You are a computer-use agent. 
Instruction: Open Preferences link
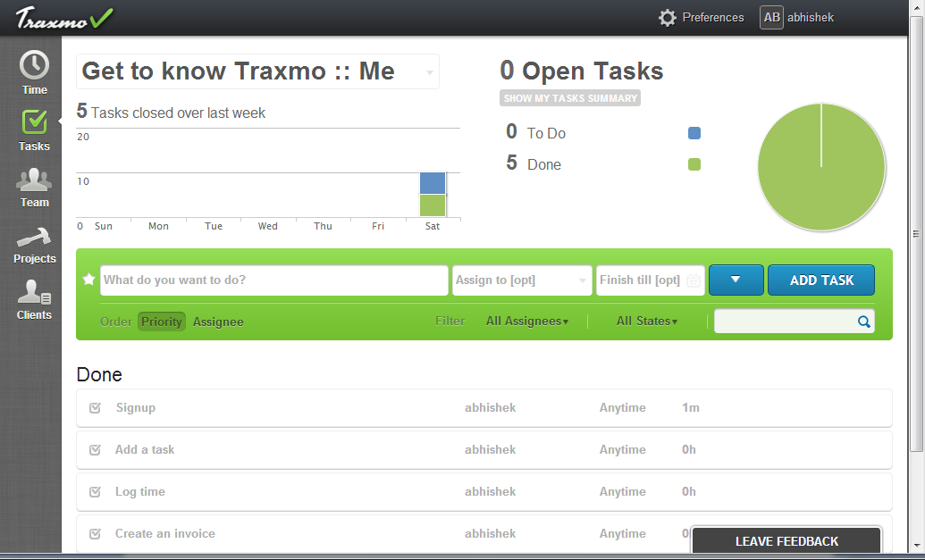(712, 18)
